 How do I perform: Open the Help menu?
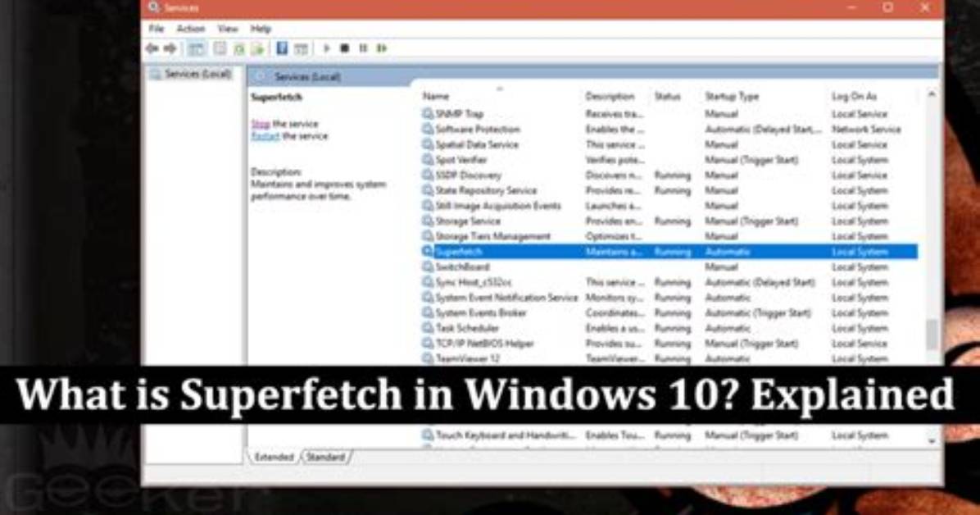click(x=261, y=29)
